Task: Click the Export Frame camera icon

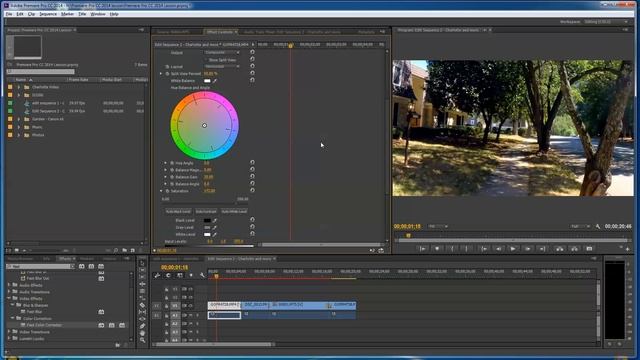Action: tap(589, 248)
